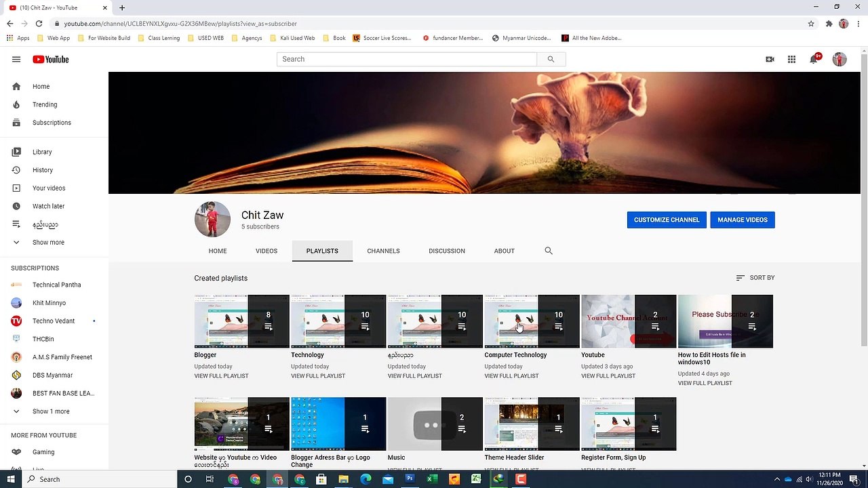Open the create video camera icon
This screenshot has height=488, width=868.
(770, 59)
